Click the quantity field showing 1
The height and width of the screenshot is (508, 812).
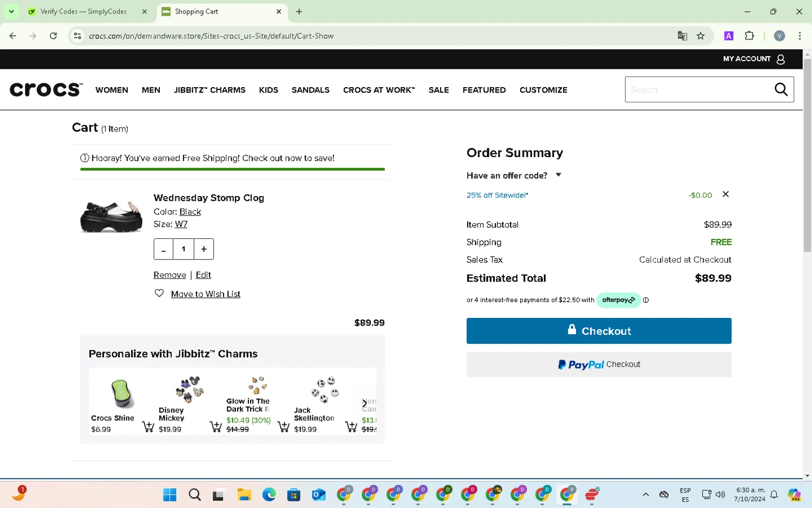point(184,249)
